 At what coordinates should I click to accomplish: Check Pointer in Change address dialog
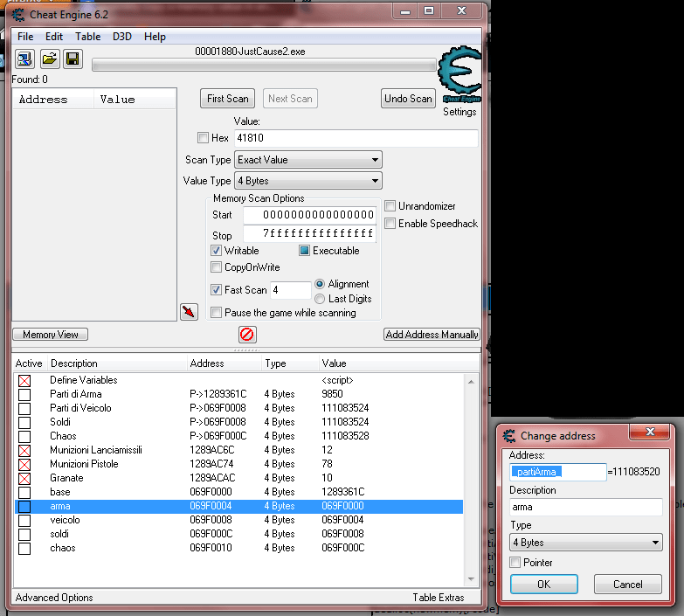[515, 563]
